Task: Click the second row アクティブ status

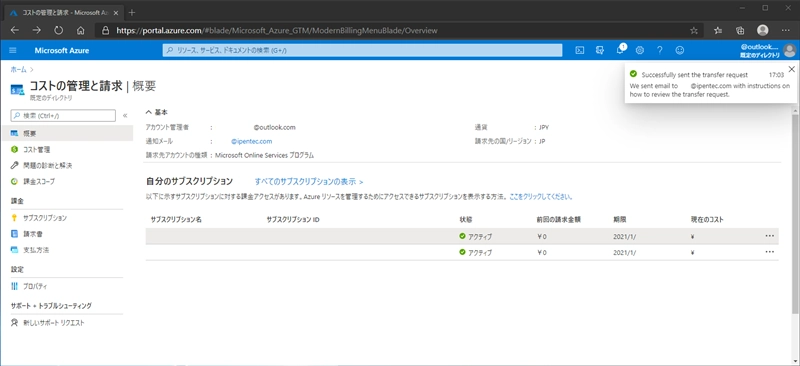Action: pyautogui.click(x=476, y=252)
